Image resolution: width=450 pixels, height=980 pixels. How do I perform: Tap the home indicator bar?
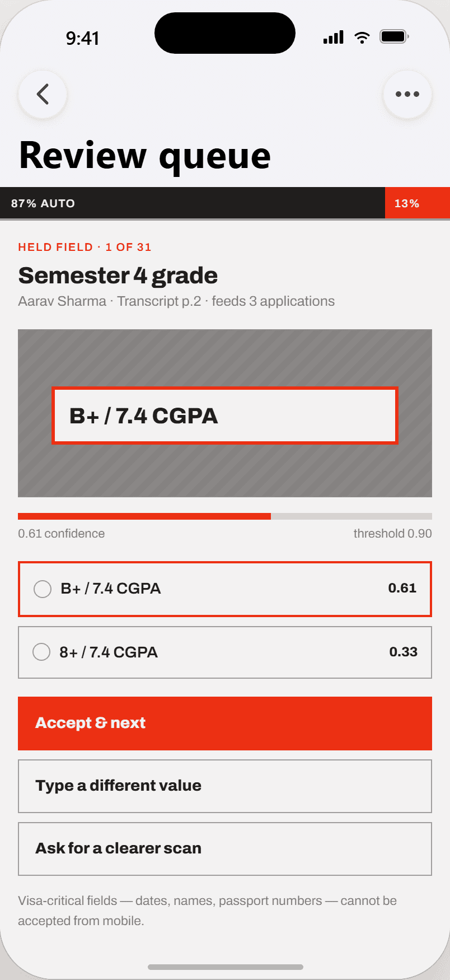[226, 967]
